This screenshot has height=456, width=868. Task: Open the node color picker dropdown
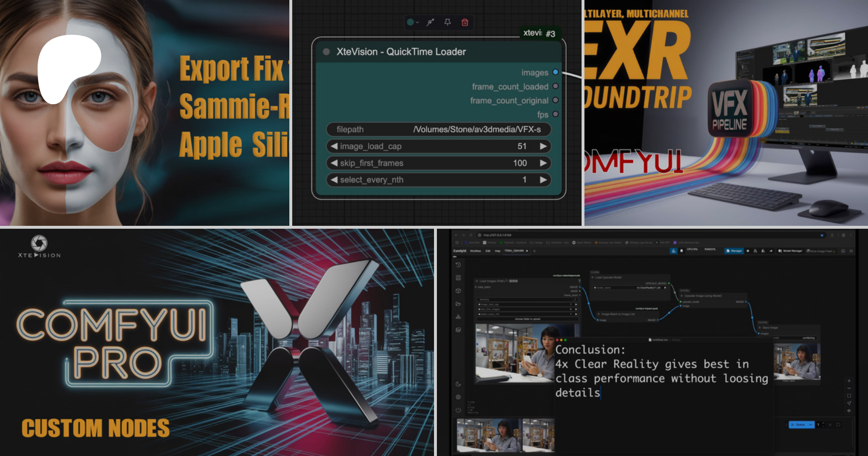click(413, 22)
